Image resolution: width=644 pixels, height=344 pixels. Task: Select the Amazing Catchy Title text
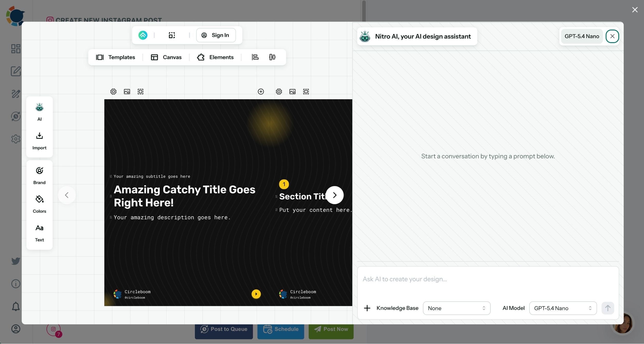[x=185, y=196]
